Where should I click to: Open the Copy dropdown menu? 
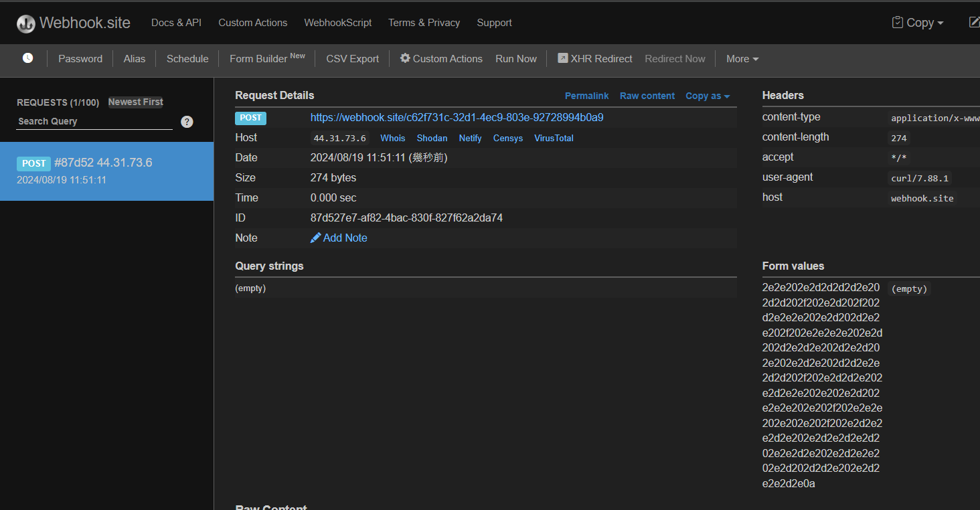(x=918, y=23)
